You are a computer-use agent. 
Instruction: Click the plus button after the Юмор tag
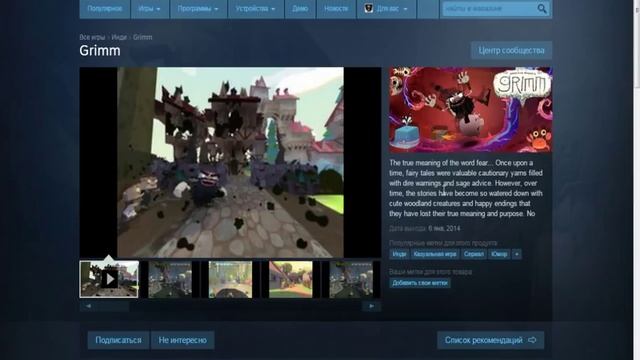pos(516,254)
